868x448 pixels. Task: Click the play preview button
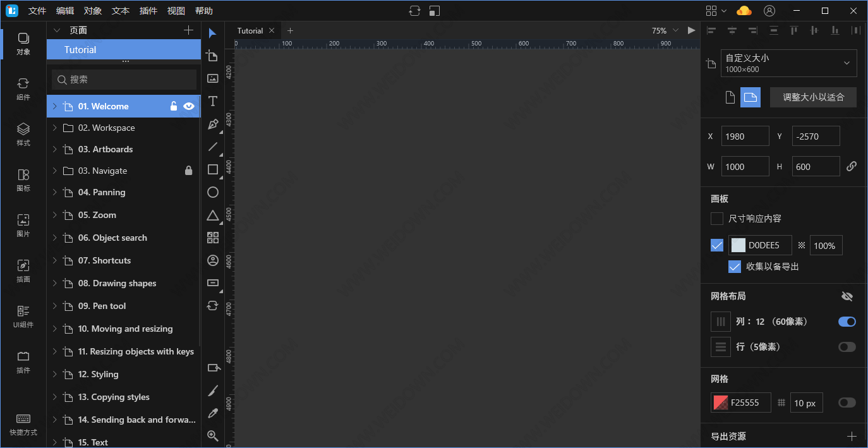click(691, 30)
